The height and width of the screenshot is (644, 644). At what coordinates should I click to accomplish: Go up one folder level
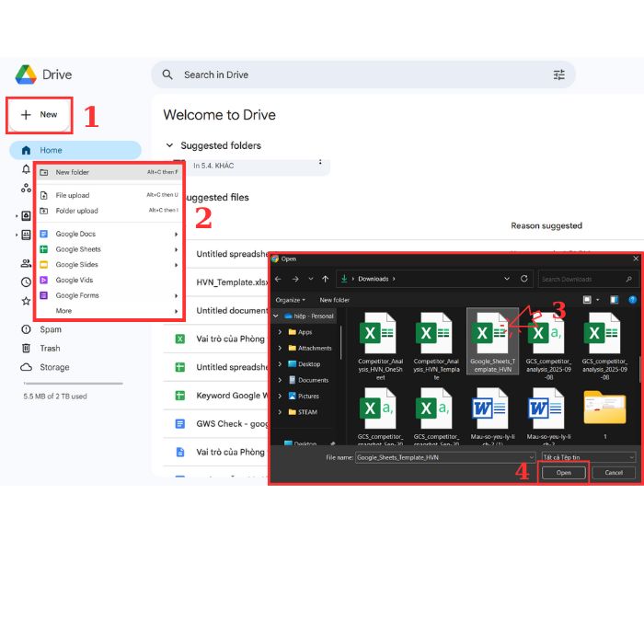click(326, 280)
